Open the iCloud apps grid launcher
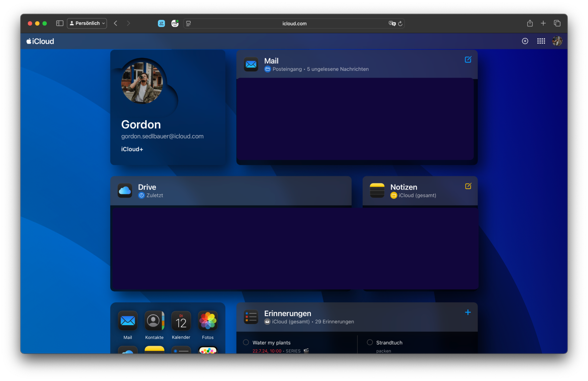The height and width of the screenshot is (381, 588). point(541,41)
